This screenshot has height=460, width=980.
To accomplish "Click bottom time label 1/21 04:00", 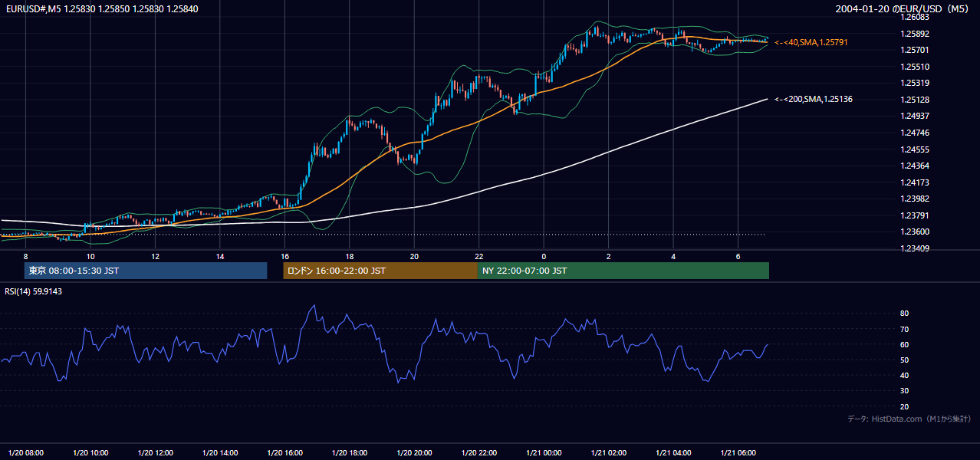I will pos(673,453).
